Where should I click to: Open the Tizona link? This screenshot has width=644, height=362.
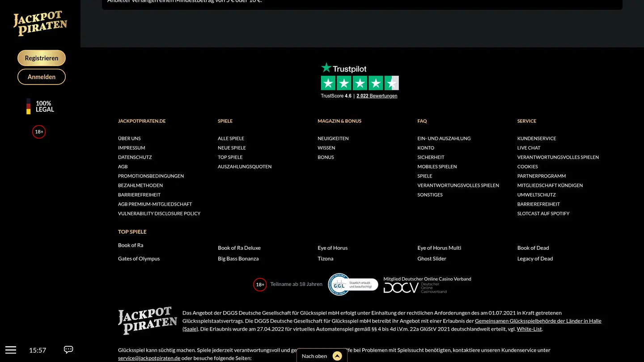[x=326, y=259]
